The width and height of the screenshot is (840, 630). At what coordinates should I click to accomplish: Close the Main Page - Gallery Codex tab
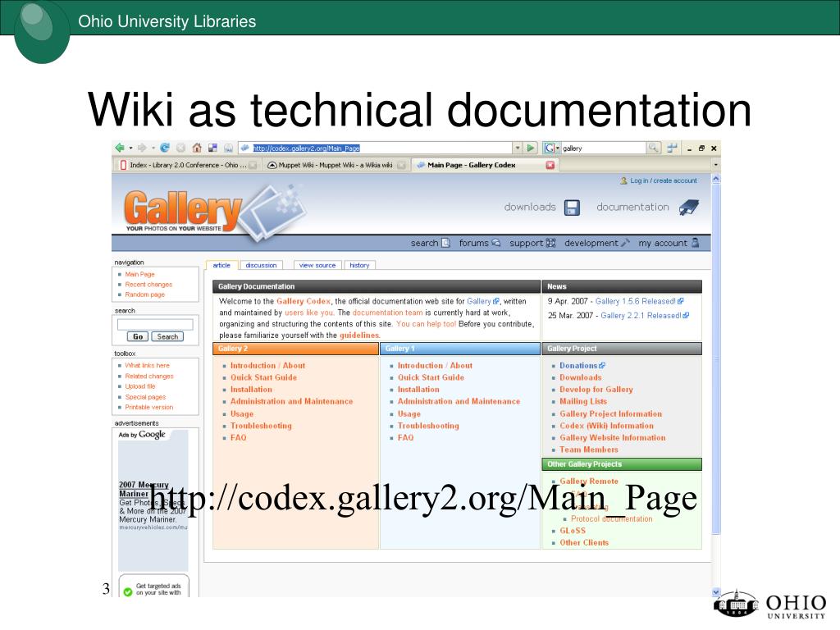[550, 165]
